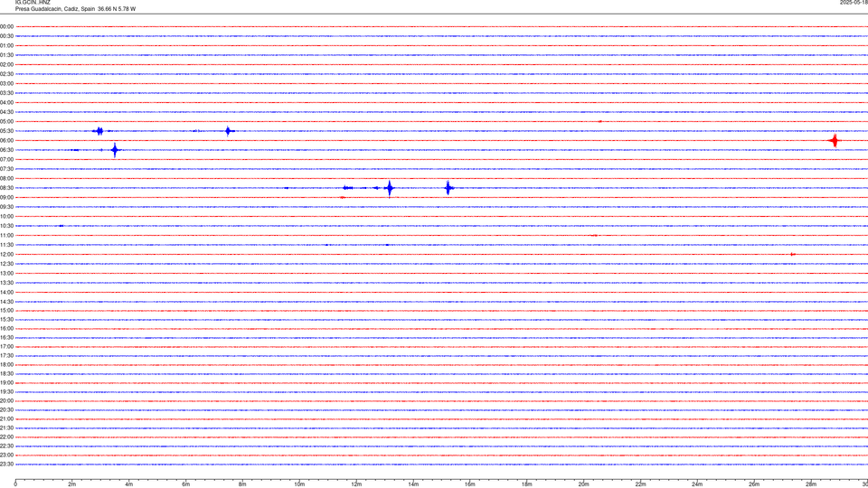Select the blue blip near 13m on 11:30 trace
The width and height of the screenshot is (868, 488).
pyautogui.click(x=387, y=245)
